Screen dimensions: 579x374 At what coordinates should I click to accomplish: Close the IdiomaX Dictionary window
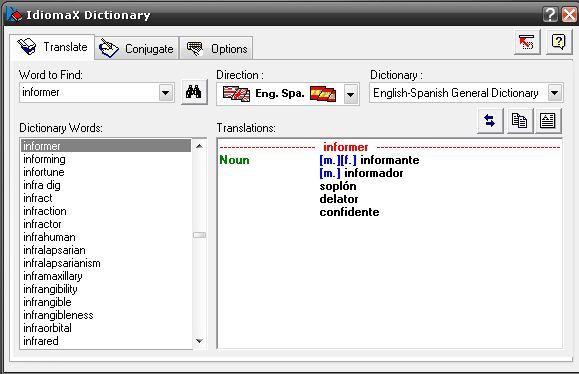point(569,15)
